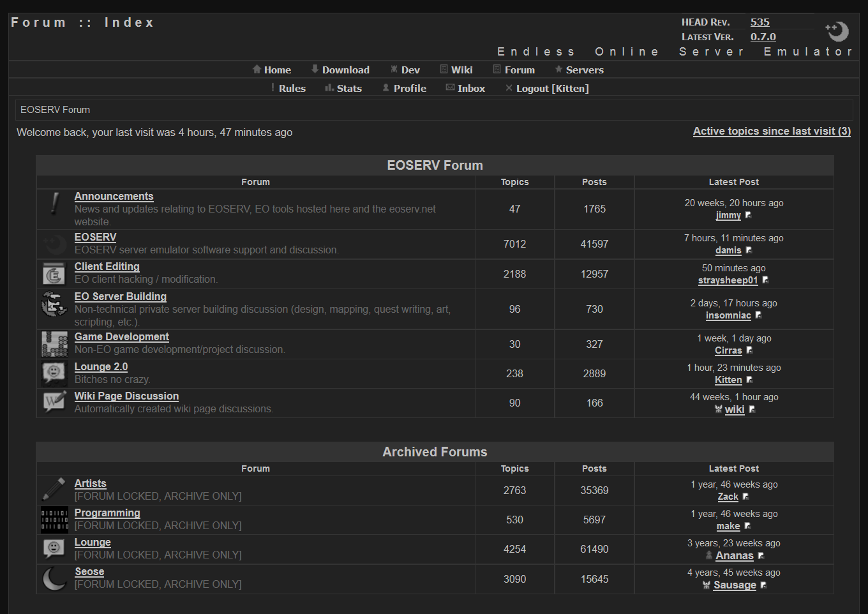Open Active topics since last visit link
This screenshot has width=868, height=614.
772,131
